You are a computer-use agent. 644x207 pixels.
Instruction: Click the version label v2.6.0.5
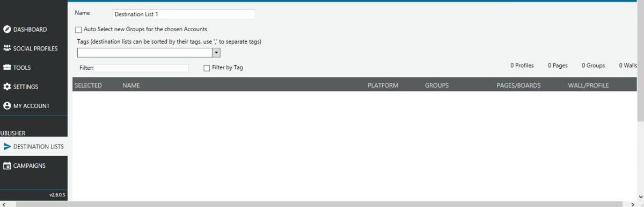click(57, 195)
